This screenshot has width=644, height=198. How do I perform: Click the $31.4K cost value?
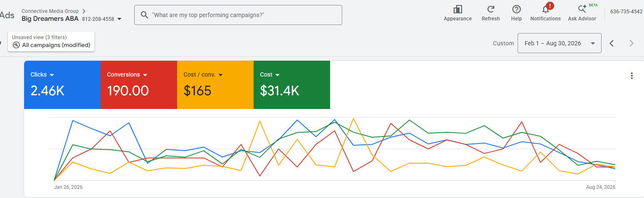point(279,91)
